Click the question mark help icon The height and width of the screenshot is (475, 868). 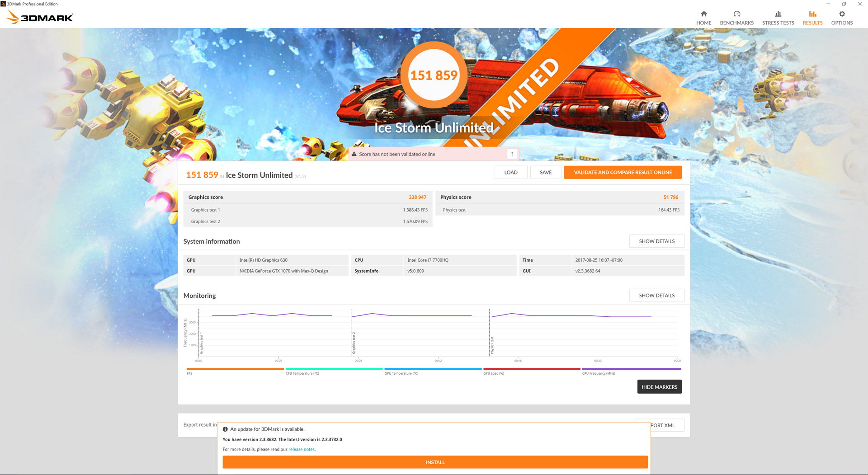click(x=512, y=154)
